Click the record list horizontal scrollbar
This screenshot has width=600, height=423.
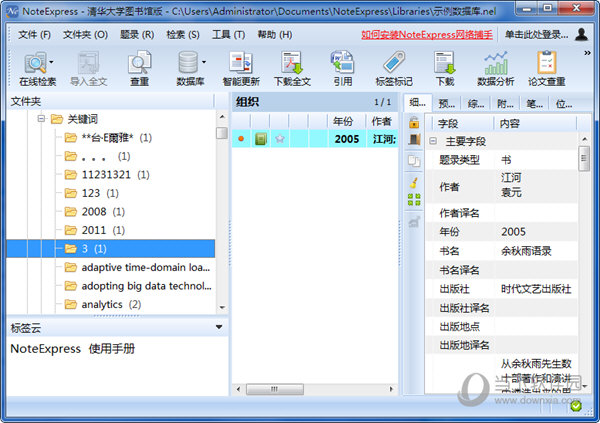coord(275,389)
